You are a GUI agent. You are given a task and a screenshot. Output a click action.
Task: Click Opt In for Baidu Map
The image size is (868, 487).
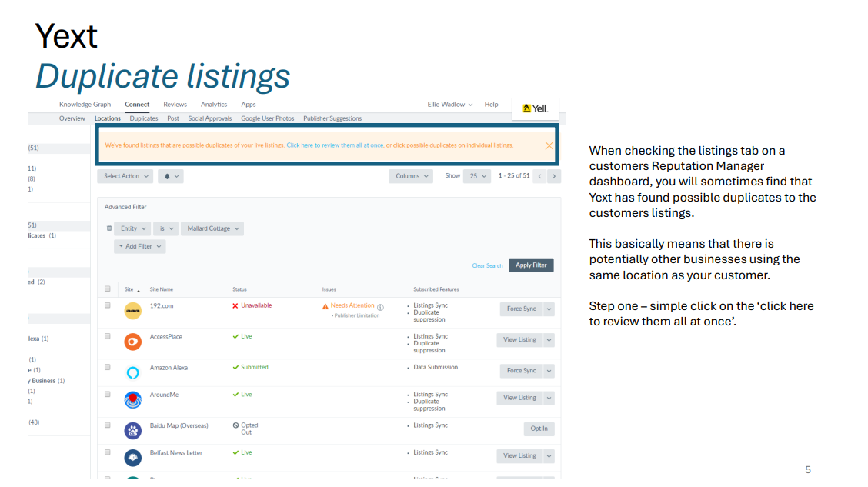coord(539,429)
